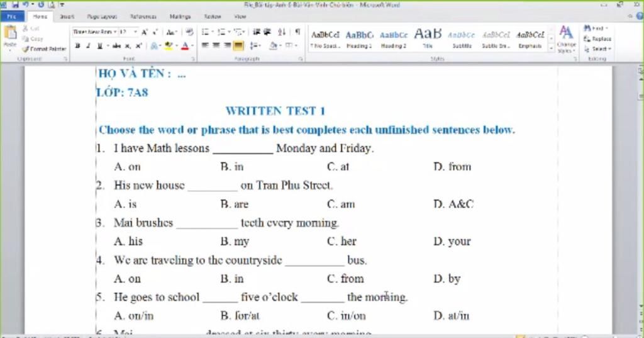
Task: Switch to the View tab
Action: click(240, 16)
